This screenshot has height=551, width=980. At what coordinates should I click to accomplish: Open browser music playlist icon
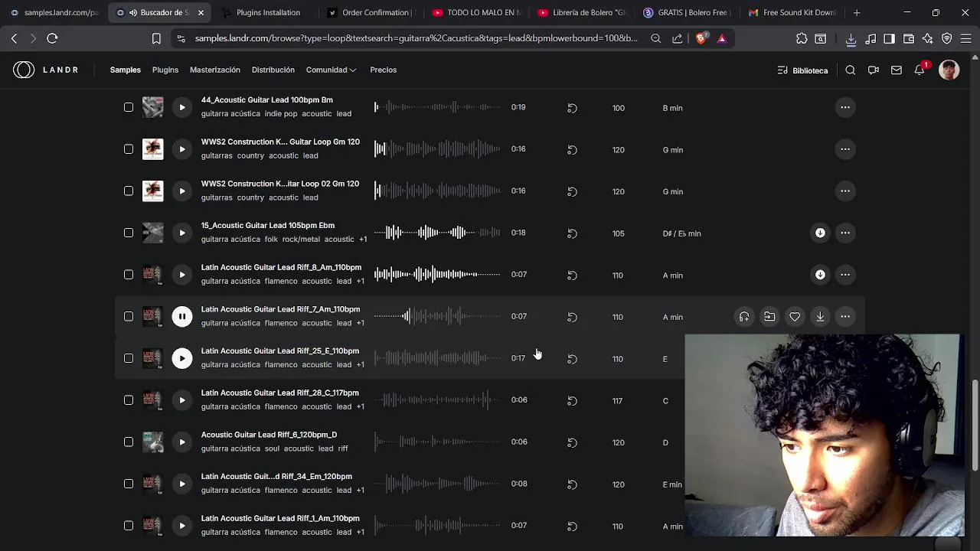(x=871, y=38)
